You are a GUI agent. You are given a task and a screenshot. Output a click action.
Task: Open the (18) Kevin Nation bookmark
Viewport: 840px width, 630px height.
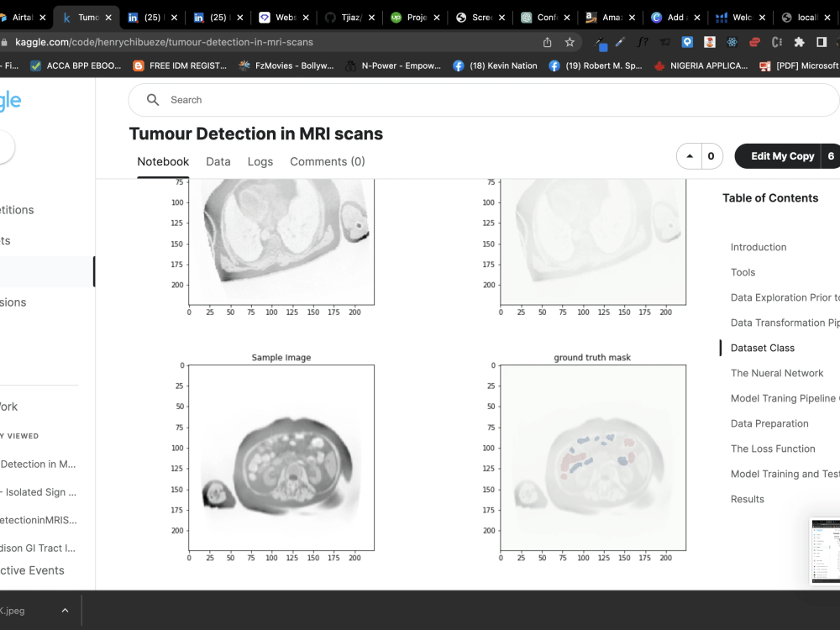click(x=495, y=66)
